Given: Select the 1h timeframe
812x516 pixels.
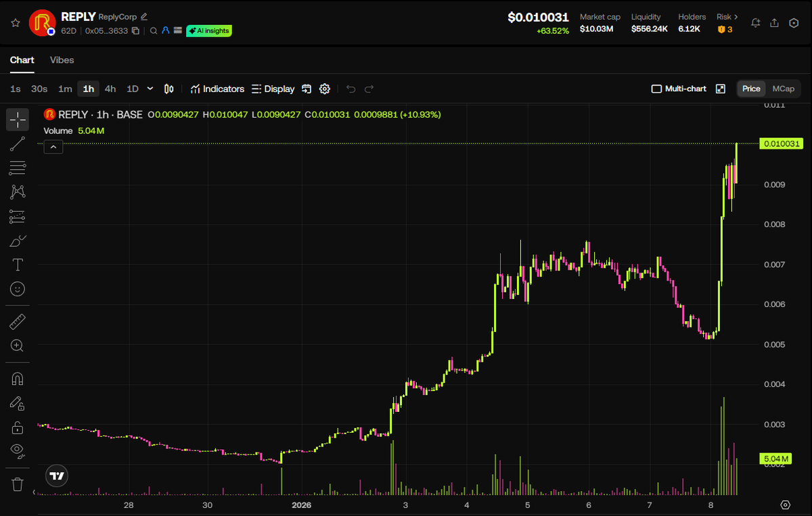Looking at the screenshot, I should coord(89,89).
